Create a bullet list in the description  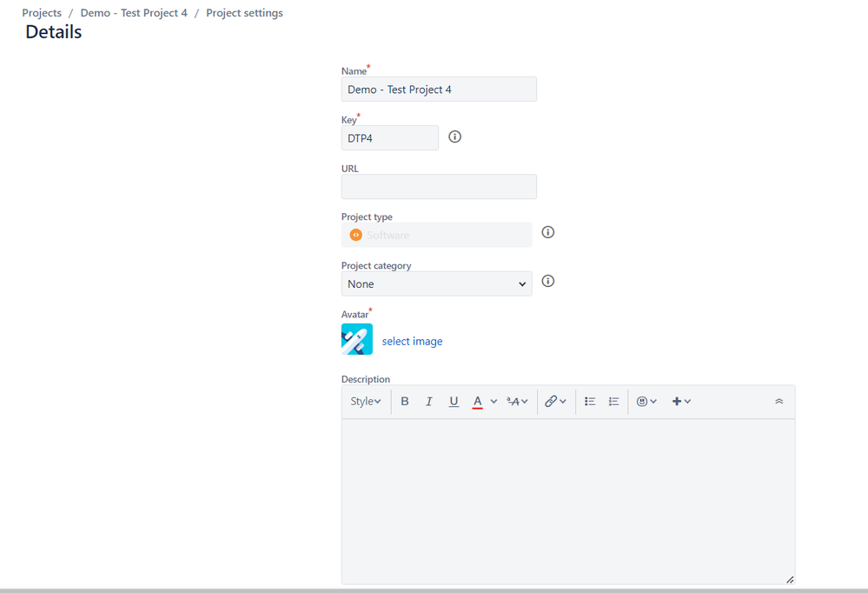[589, 401]
